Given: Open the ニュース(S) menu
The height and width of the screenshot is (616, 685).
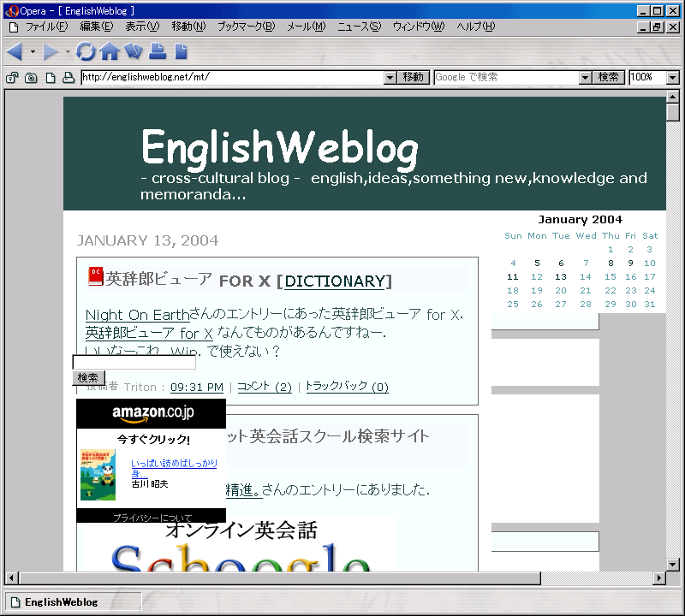Looking at the screenshot, I should 359,27.
